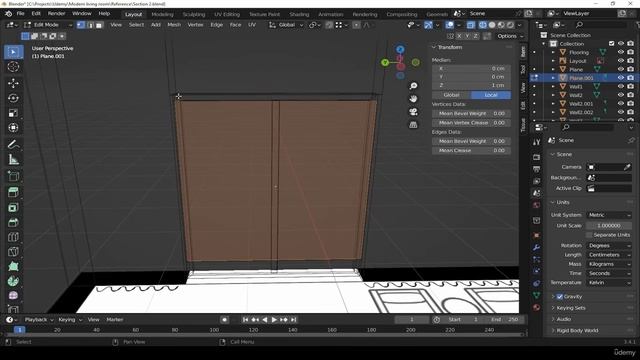Select the Annotate tool

13,144
